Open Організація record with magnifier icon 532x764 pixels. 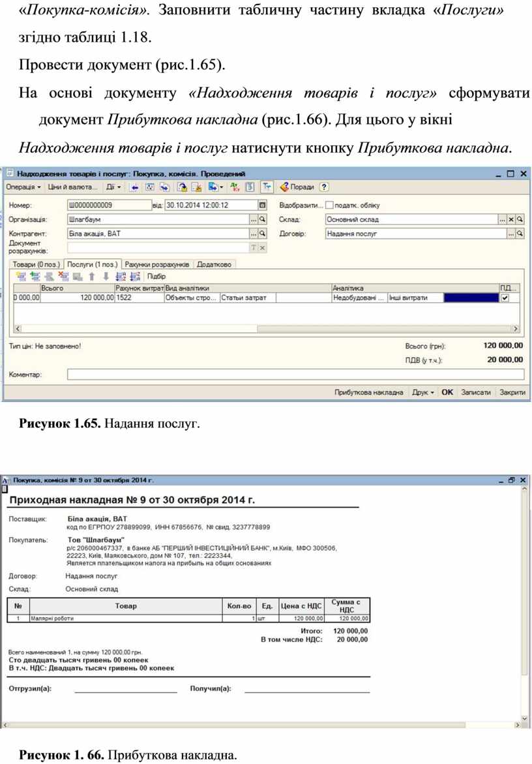click(x=262, y=219)
